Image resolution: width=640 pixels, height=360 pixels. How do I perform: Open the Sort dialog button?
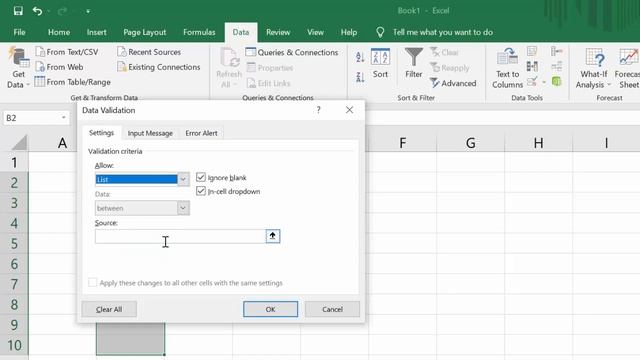coord(380,64)
